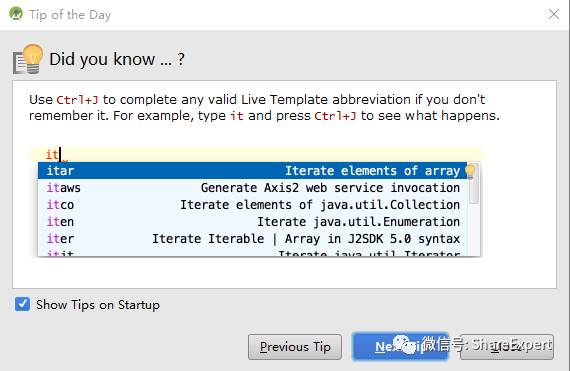Choose the iten Enumeration template

tap(252, 222)
